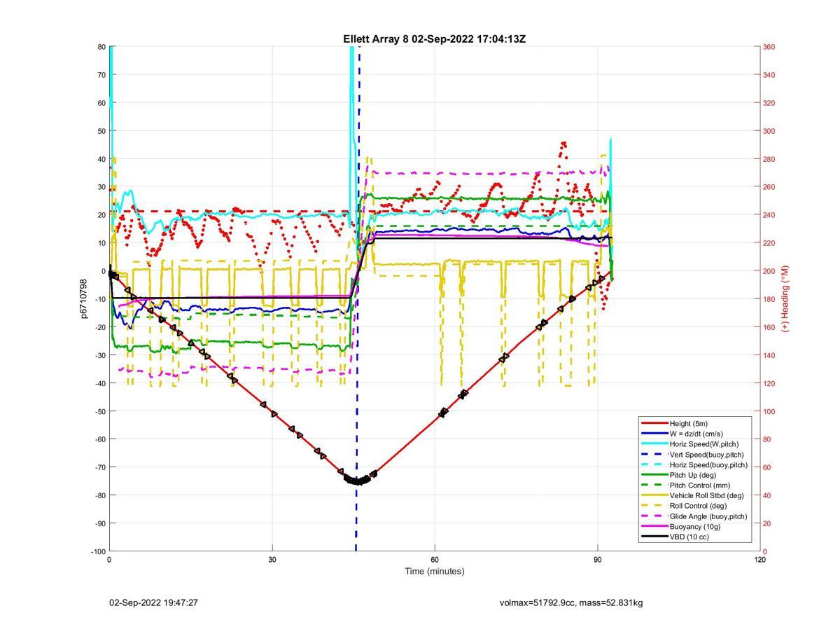Select the '-20' tick label
Image resolution: width=840 pixels, height=620 pixels.
pyautogui.click(x=99, y=327)
